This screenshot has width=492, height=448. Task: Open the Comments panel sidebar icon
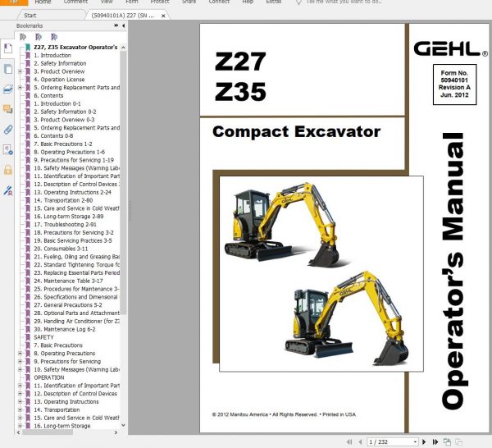tap(8, 109)
